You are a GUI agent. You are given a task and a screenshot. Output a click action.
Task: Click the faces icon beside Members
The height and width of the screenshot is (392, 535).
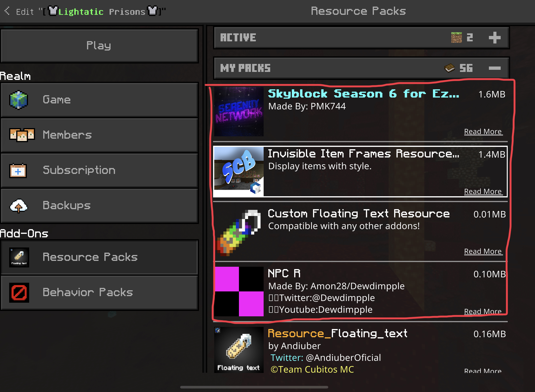22,135
